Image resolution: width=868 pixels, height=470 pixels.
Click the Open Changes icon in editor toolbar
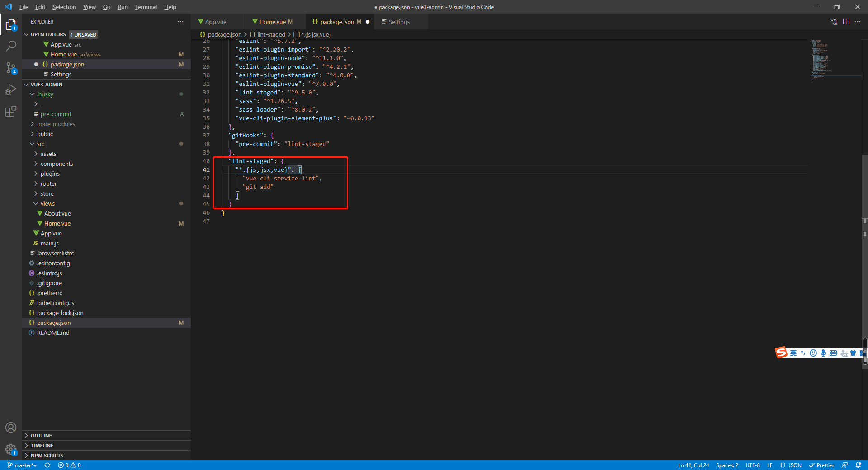(834, 22)
